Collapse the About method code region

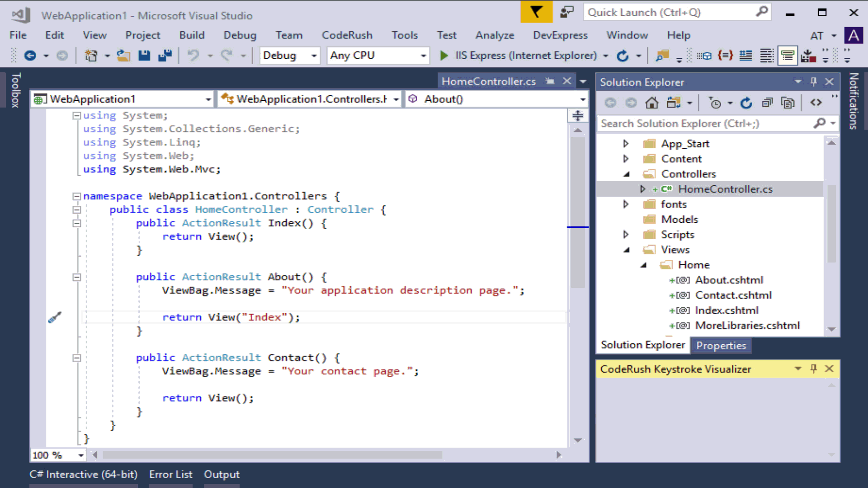pyautogui.click(x=77, y=277)
